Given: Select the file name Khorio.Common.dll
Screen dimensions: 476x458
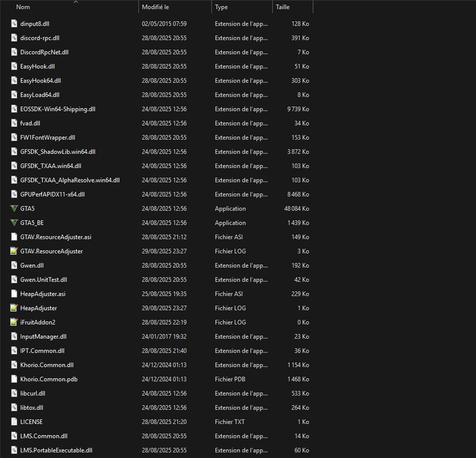Looking at the screenshot, I should pos(47,365).
